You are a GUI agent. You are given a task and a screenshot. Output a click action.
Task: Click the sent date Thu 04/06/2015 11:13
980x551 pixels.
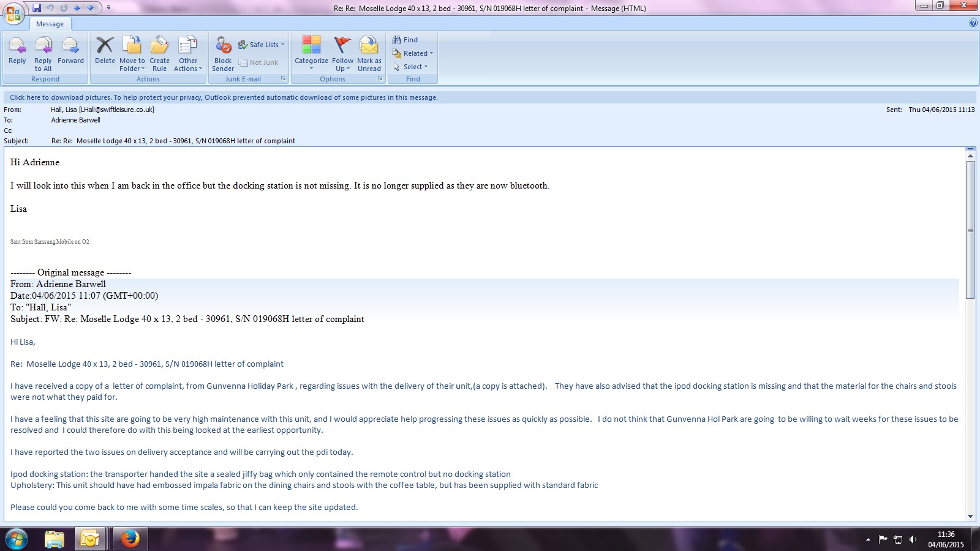941,110
